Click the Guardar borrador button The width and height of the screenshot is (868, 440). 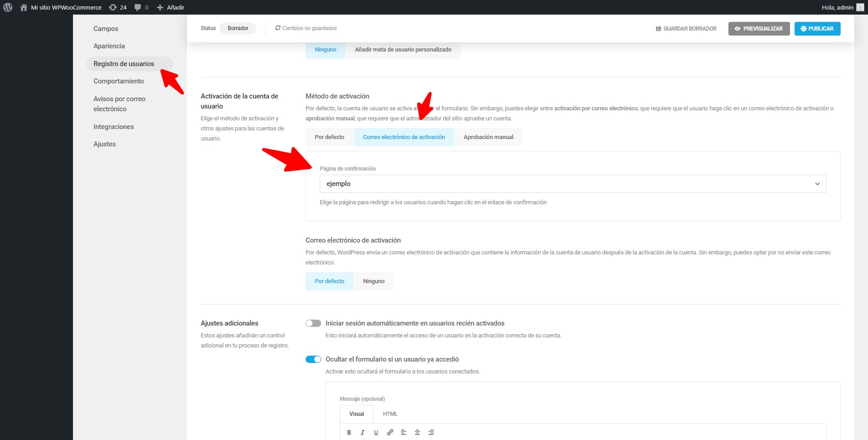tap(686, 29)
